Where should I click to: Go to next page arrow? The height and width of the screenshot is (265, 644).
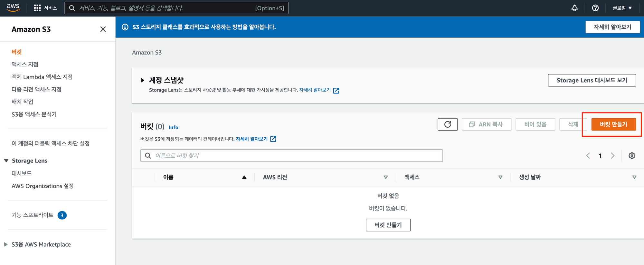(612, 156)
